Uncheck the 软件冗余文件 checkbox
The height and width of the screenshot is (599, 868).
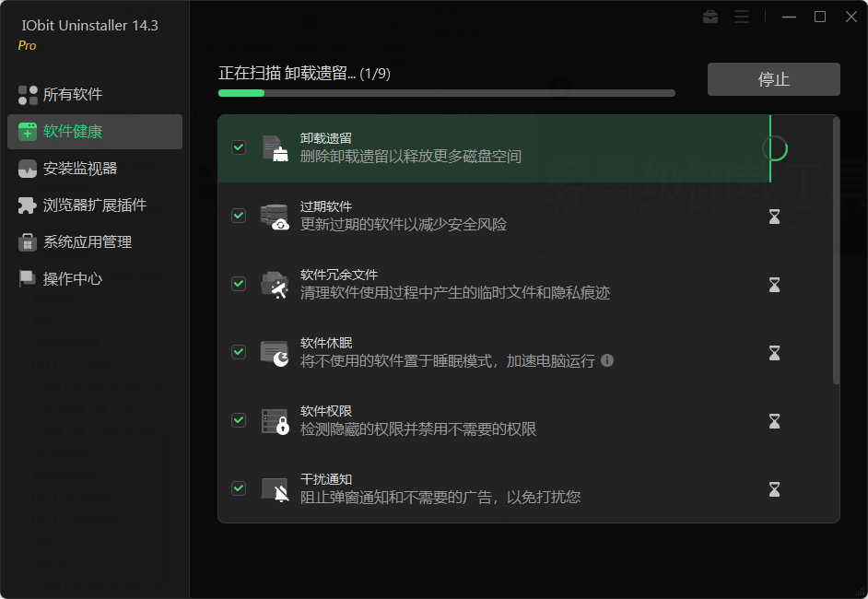click(239, 284)
